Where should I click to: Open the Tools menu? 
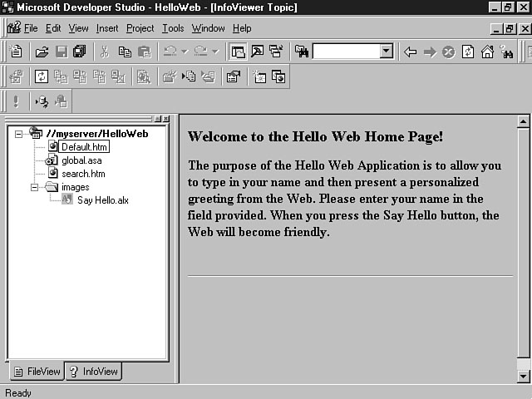pyautogui.click(x=173, y=28)
